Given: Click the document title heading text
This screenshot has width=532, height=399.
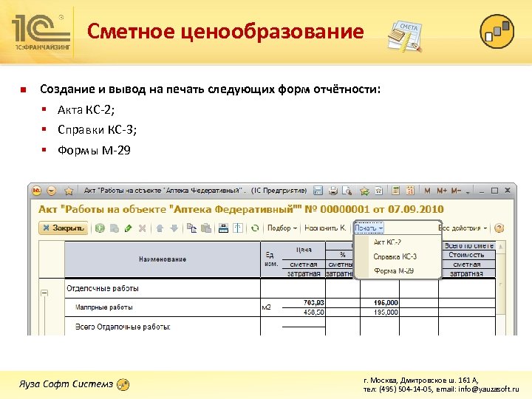Looking at the screenshot, I should [241, 209].
